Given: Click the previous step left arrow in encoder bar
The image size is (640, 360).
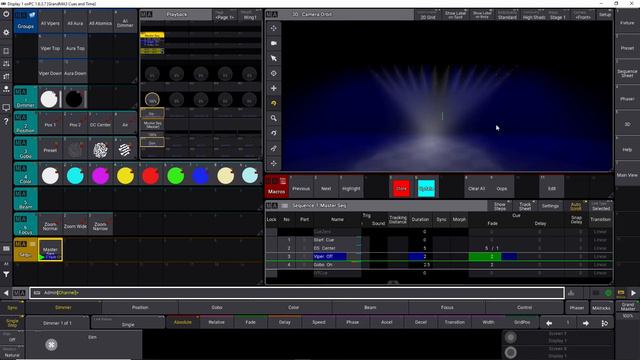Looking at the screenshot, I should pos(549,323).
